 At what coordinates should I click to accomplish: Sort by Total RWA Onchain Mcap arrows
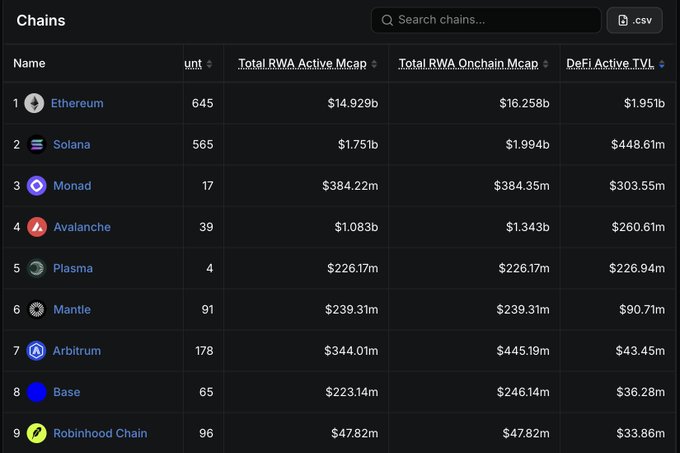point(546,64)
